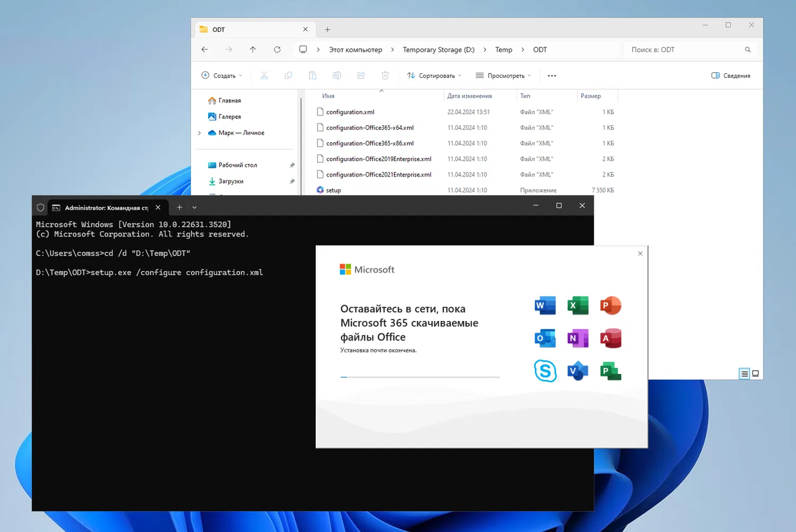796x532 pixels.
Task: Click the PowerPoint icon in Office installer
Action: (611, 306)
